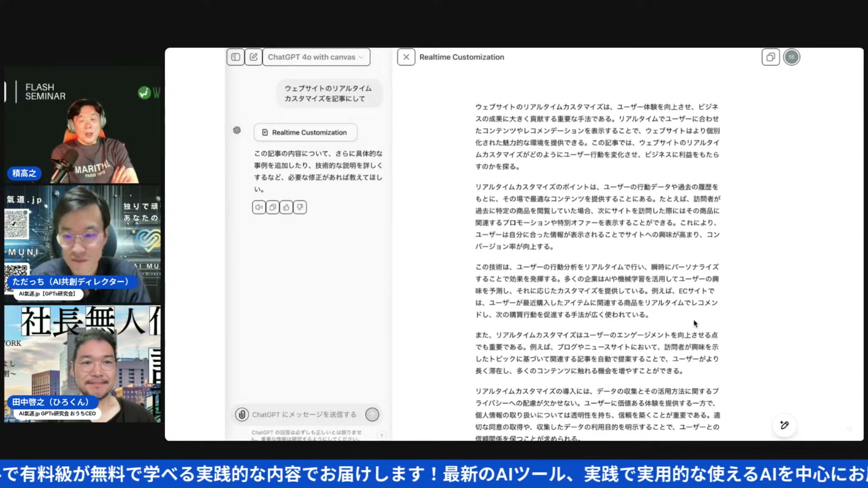Select the 田中啓之 speaker video thumbnail

point(82,364)
